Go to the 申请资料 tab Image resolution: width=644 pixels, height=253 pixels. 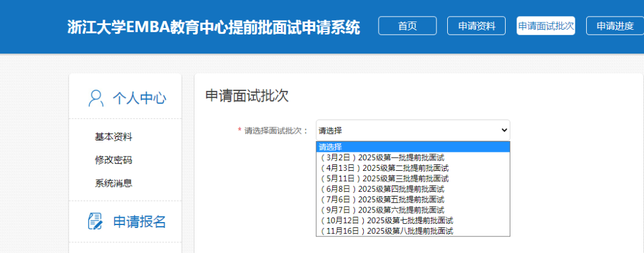click(476, 26)
